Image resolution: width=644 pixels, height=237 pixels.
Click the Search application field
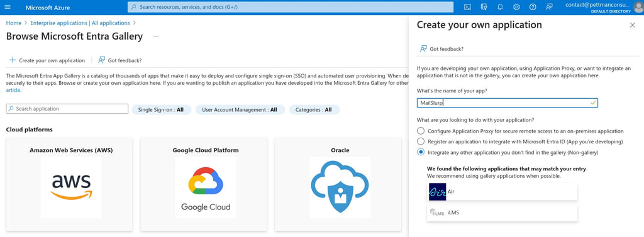pos(67,109)
